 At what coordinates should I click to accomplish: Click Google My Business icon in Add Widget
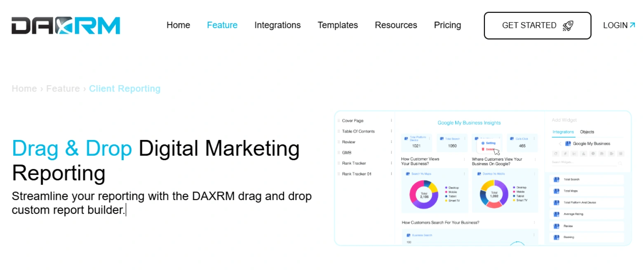point(568,144)
